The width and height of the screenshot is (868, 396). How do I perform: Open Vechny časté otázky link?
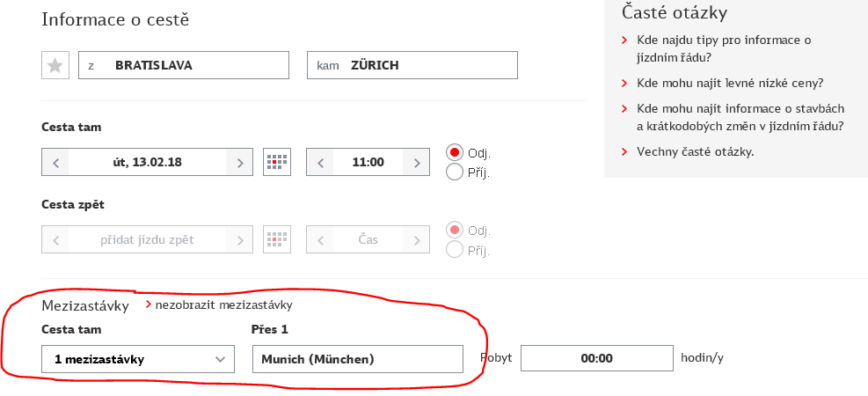coord(696,151)
